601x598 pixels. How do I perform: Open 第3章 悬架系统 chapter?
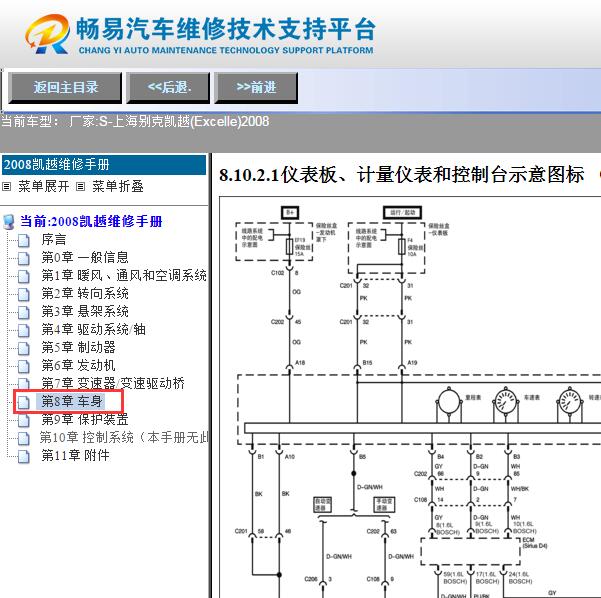pyautogui.click(x=85, y=311)
